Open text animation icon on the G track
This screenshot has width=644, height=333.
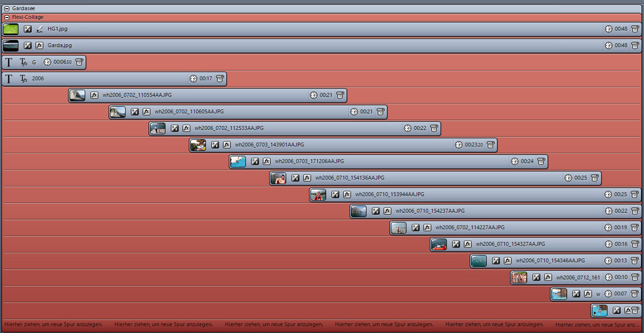click(x=24, y=62)
